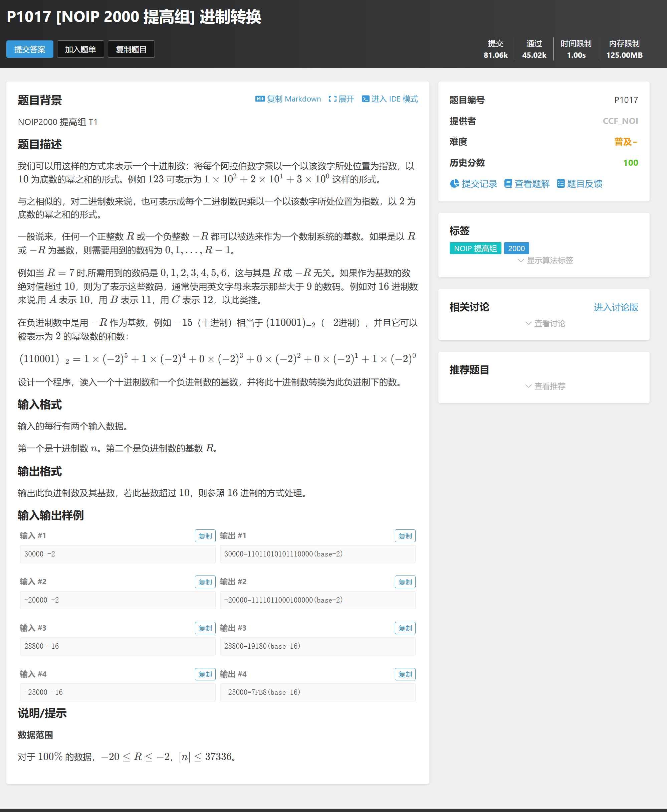Copy sample output #3 with 复制
Viewport: 667px width, 812px height.
(x=405, y=628)
